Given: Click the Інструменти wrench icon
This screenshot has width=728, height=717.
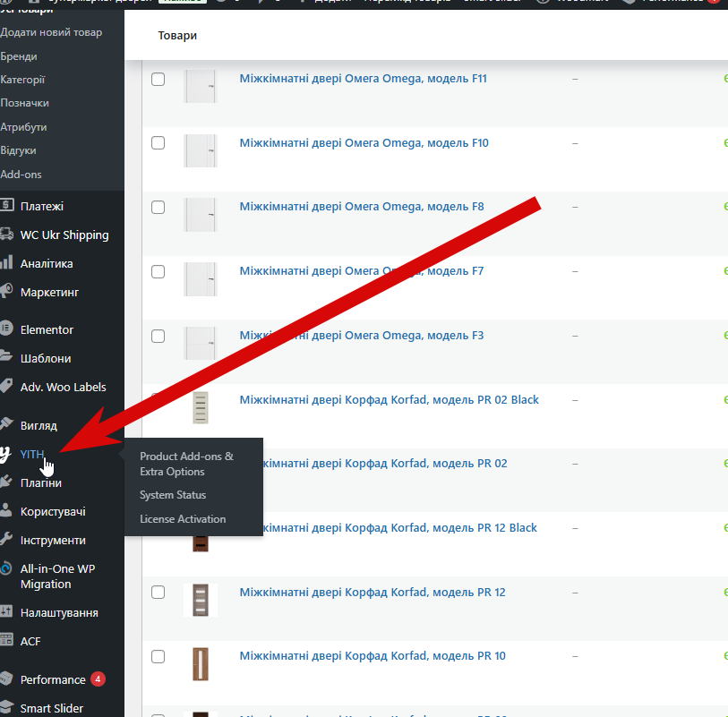Looking at the screenshot, I should [6, 539].
